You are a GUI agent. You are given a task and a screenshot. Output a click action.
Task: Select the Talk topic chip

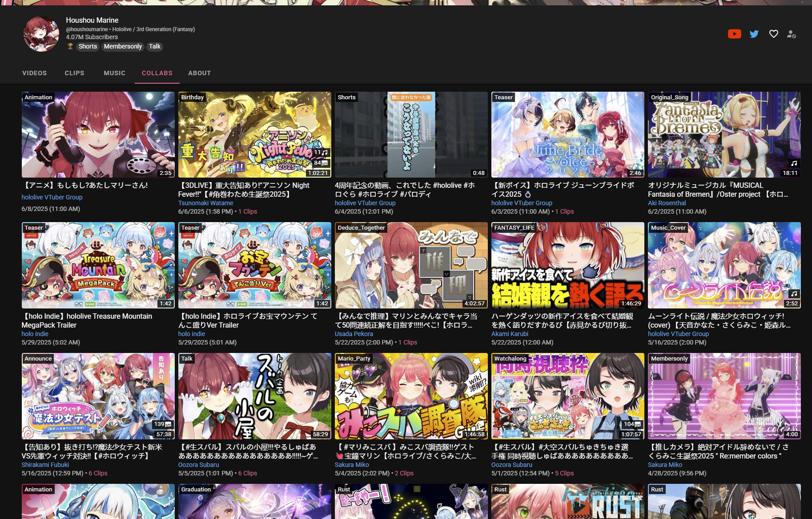coord(155,46)
